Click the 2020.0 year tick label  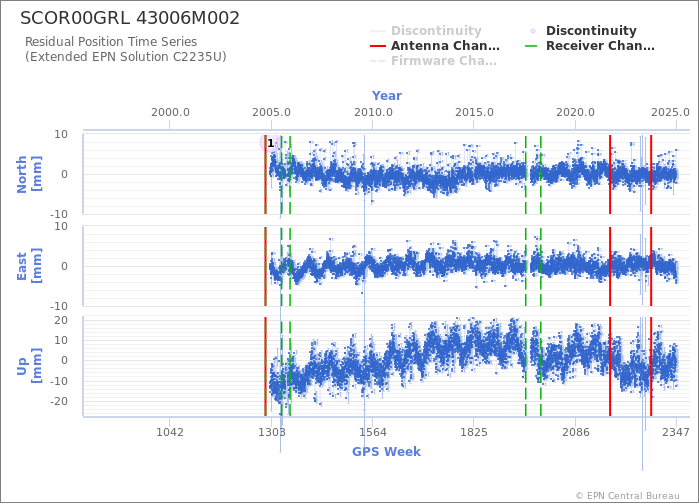pyautogui.click(x=575, y=112)
